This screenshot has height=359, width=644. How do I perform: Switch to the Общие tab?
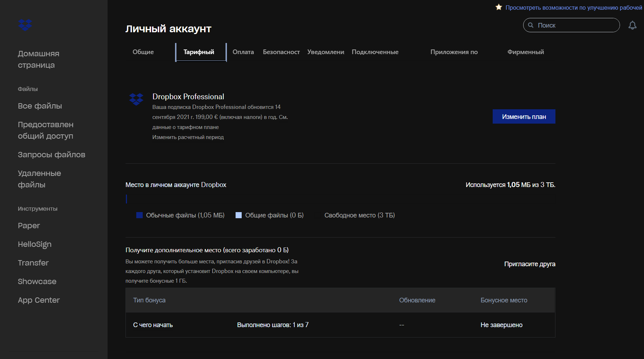143,52
